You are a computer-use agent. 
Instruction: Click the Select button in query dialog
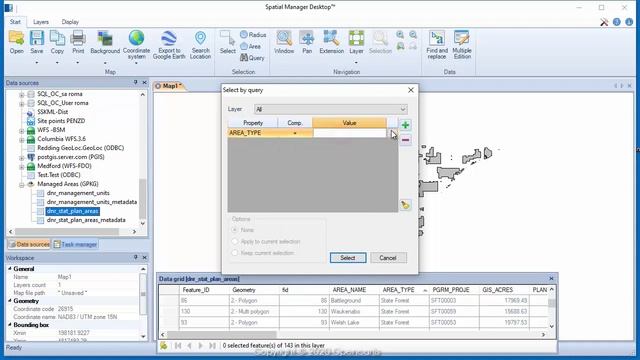(x=348, y=258)
